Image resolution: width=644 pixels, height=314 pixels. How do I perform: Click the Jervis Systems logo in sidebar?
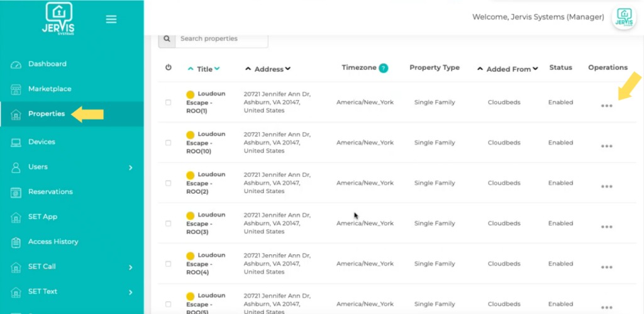point(58,19)
